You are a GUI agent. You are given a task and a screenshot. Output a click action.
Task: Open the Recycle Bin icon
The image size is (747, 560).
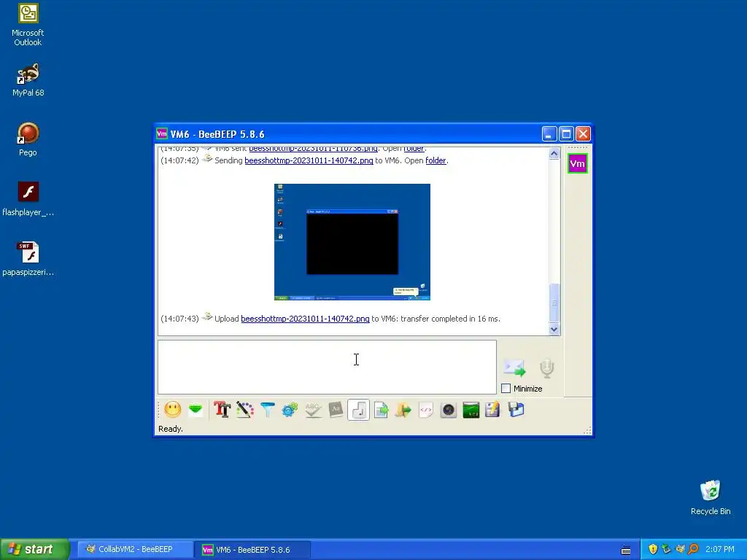pyautogui.click(x=711, y=497)
